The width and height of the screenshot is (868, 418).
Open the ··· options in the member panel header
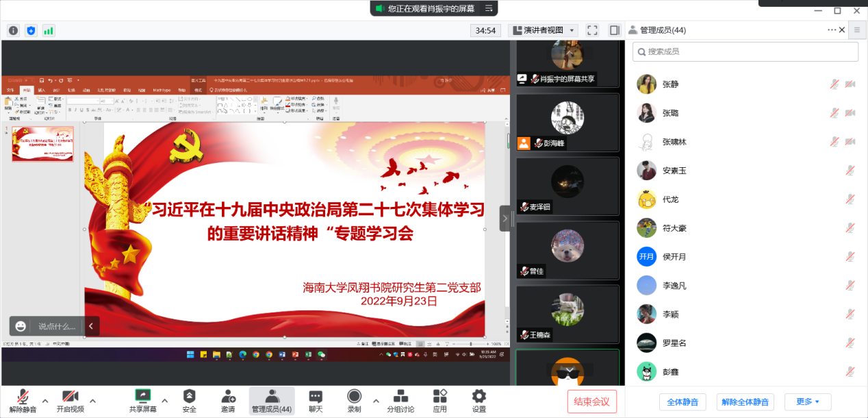pyautogui.click(x=832, y=30)
